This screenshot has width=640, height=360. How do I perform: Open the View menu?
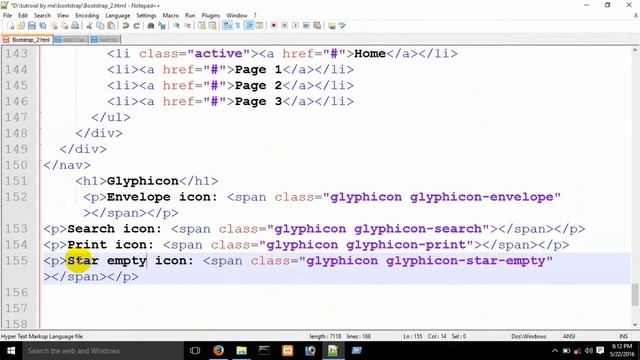click(63, 16)
